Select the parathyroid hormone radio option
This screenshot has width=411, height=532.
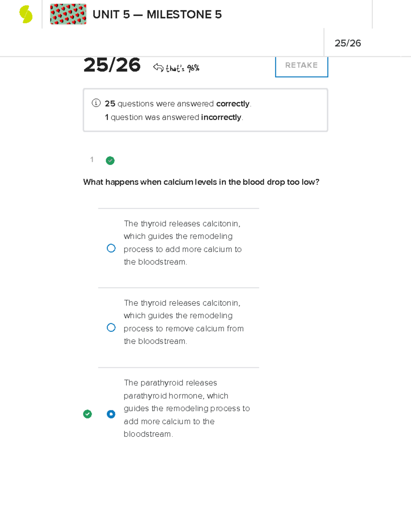pyautogui.click(x=111, y=414)
